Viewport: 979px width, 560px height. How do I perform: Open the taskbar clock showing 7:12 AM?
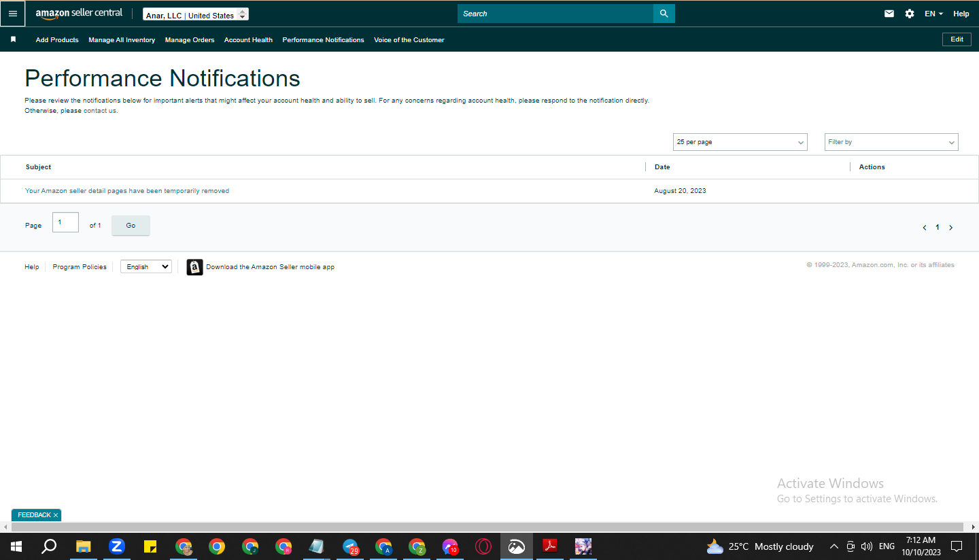pos(921,546)
